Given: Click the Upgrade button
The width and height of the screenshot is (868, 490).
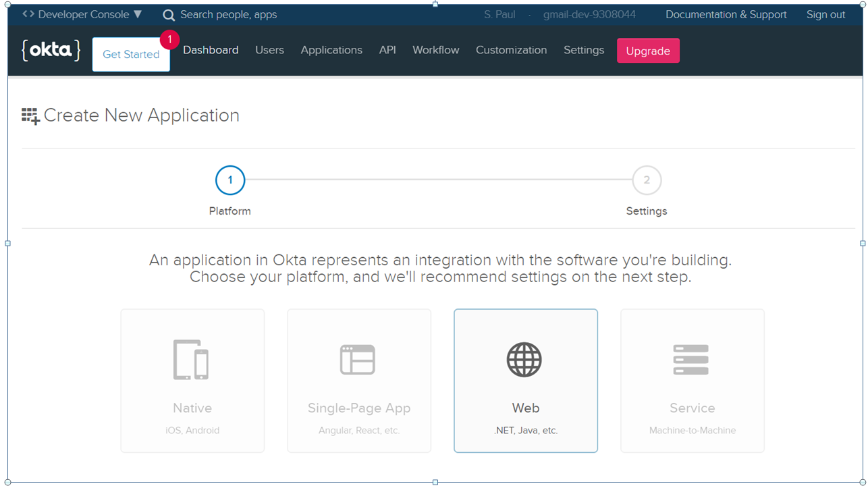Looking at the screenshot, I should point(647,50).
